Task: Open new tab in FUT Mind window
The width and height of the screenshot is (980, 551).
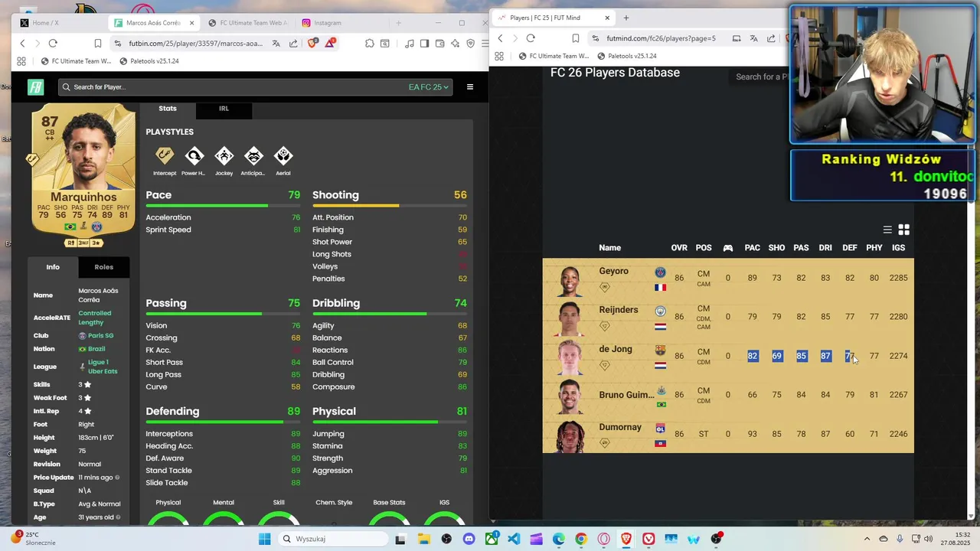Action: (x=626, y=18)
